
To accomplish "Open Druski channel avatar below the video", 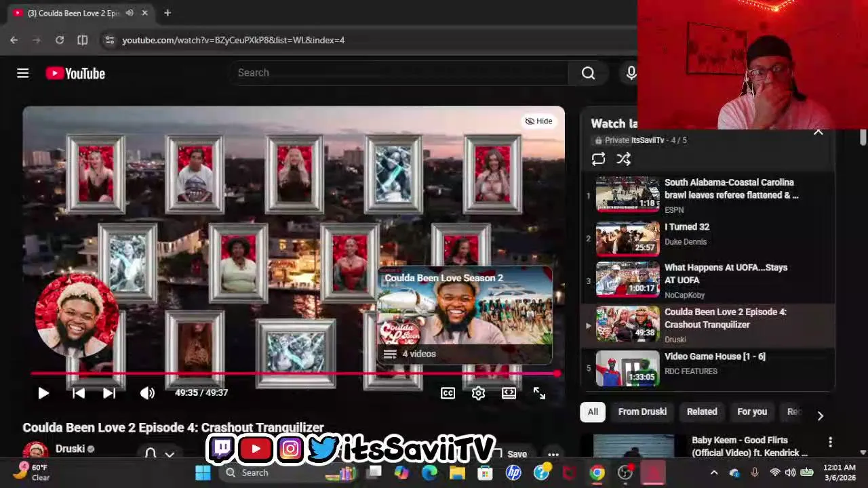I will pos(35,451).
